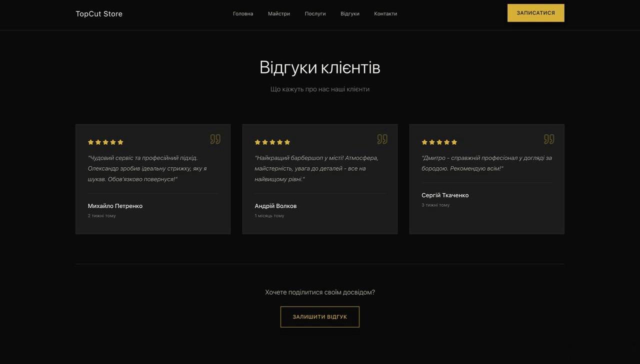Click the quote icon in Андрій Волков's card
This screenshot has width=640, height=364.
[381, 139]
